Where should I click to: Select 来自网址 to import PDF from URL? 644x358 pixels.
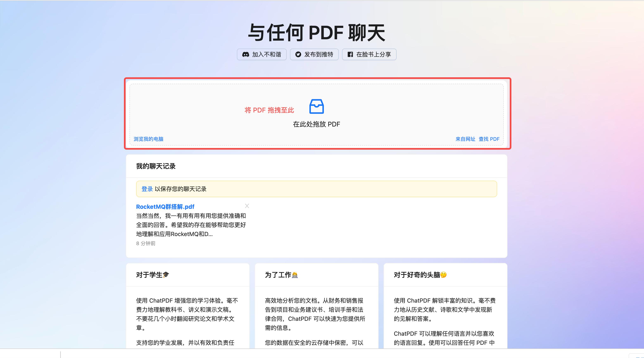pos(465,139)
